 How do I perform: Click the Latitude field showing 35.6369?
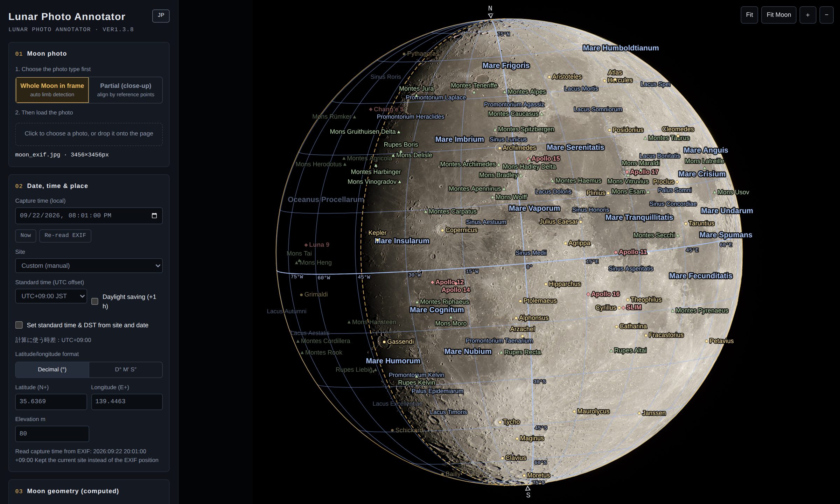coord(51,401)
